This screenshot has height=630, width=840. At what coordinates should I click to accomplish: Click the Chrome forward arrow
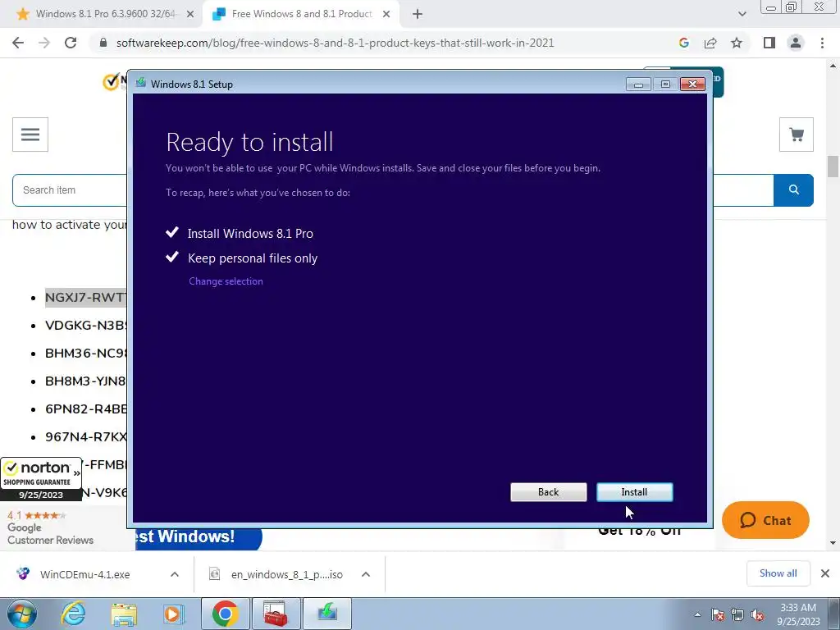pos(44,43)
